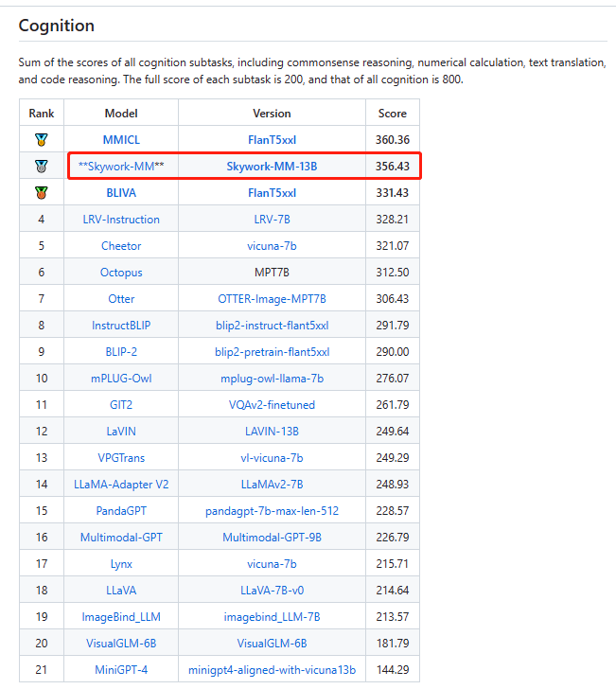This screenshot has height=689, width=616.
Task: Click the 290.00 score cell
Action: click(x=393, y=351)
